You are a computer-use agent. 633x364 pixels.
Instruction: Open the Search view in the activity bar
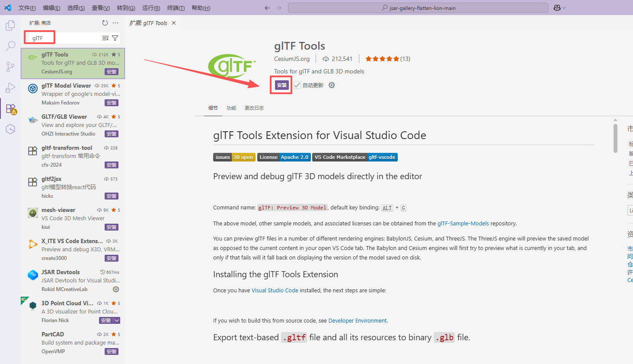10,46
